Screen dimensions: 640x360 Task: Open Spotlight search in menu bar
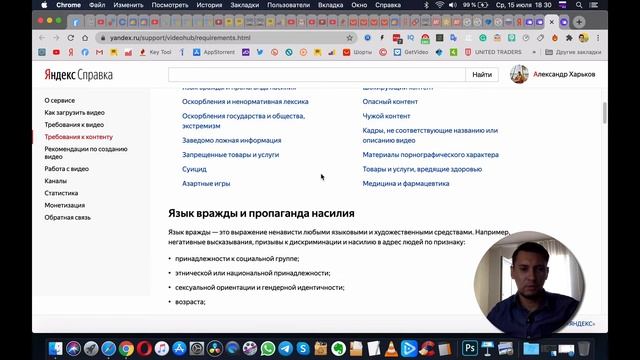(x=579, y=5)
